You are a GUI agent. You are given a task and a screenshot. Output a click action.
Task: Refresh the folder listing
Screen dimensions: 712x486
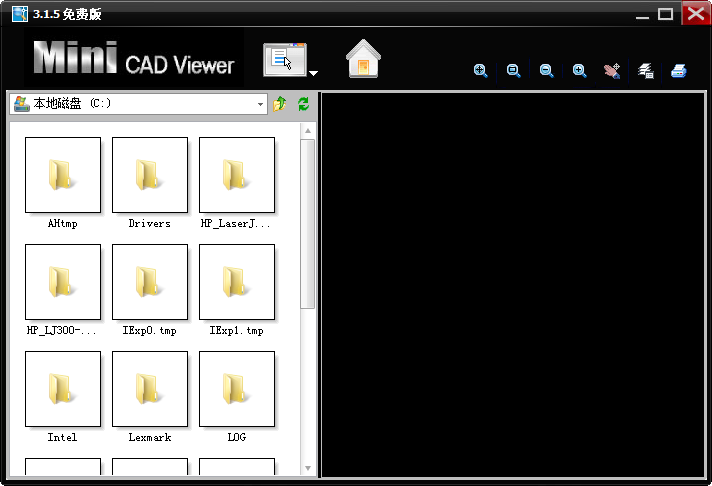coord(303,104)
